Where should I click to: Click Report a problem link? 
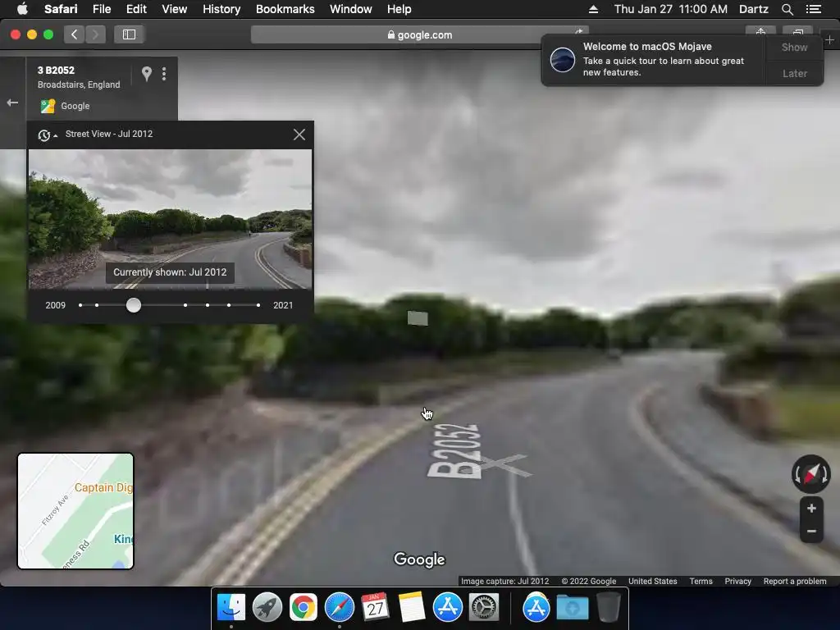coord(794,582)
